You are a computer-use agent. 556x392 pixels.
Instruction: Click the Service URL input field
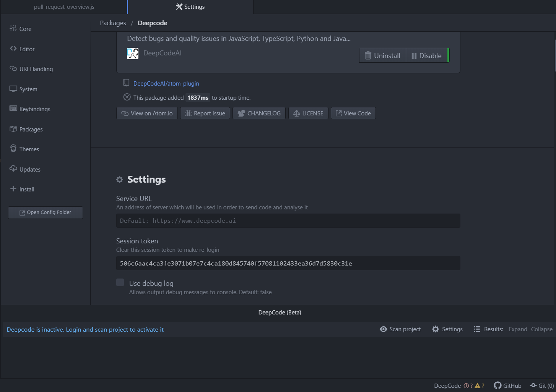click(288, 221)
